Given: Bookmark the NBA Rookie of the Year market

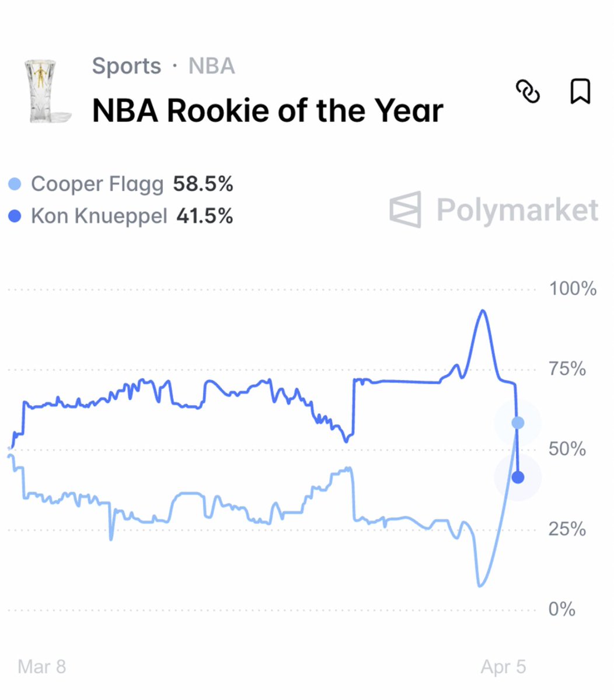Looking at the screenshot, I should tap(580, 92).
